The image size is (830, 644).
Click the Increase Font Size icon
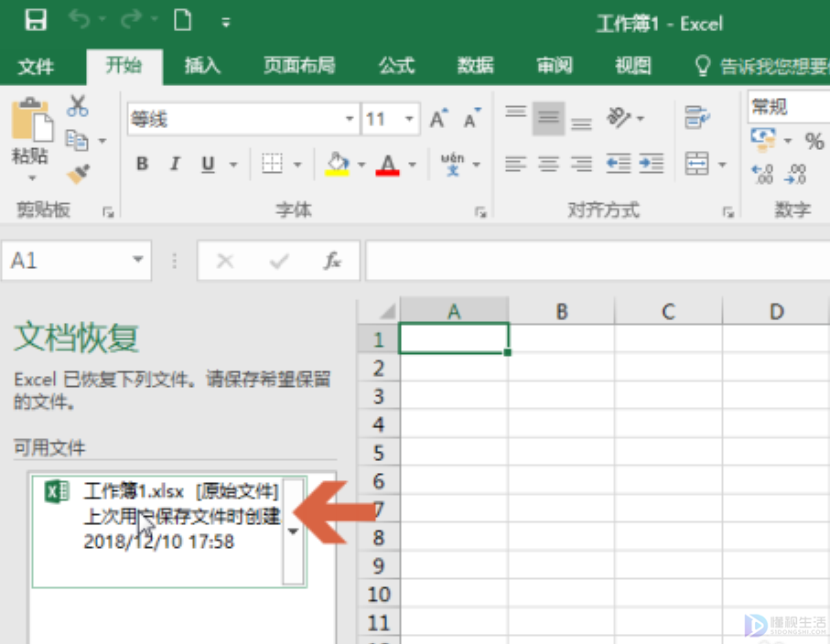click(x=439, y=119)
